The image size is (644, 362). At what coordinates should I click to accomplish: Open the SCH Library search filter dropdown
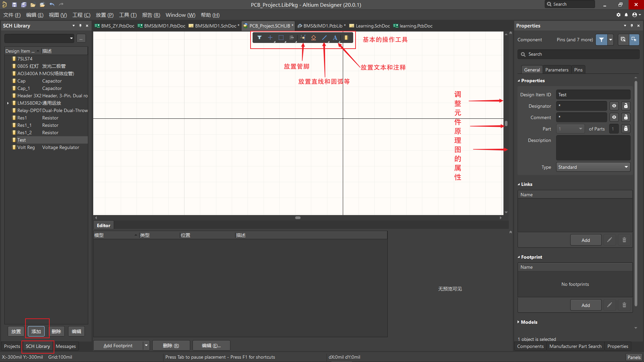[x=71, y=38]
